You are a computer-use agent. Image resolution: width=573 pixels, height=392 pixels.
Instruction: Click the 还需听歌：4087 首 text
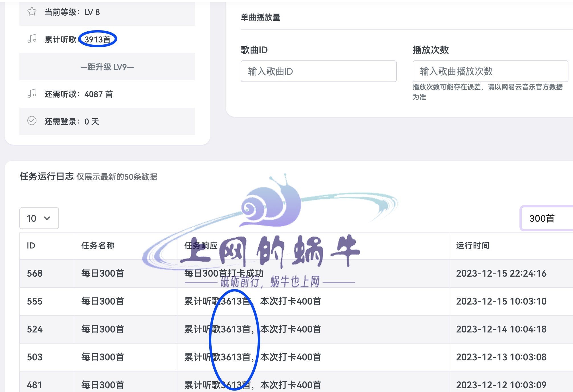pyautogui.click(x=79, y=94)
